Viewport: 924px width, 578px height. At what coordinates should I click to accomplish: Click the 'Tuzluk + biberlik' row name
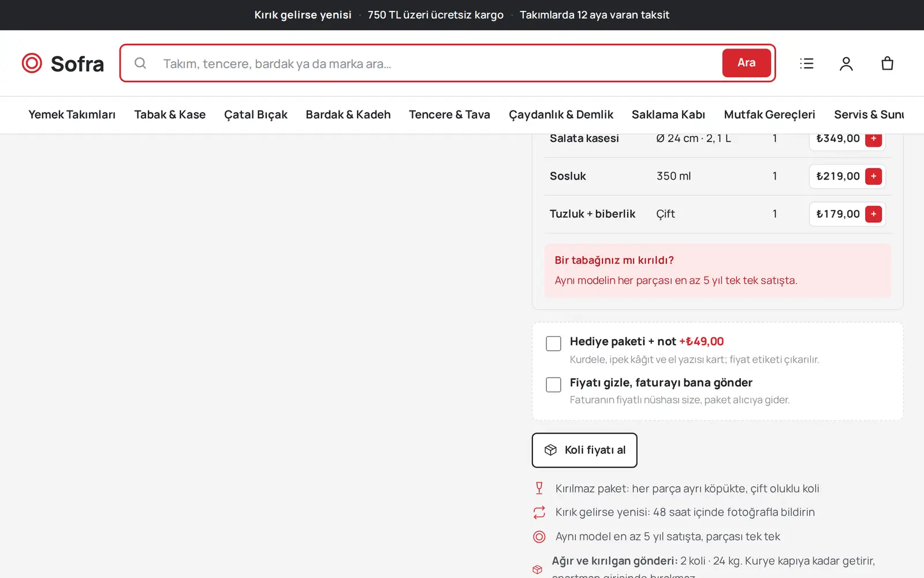click(593, 214)
